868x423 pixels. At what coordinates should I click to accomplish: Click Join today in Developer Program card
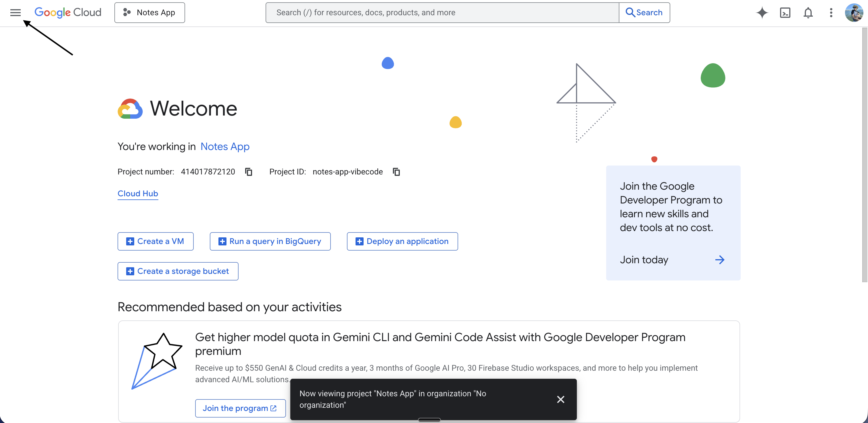coord(644,260)
